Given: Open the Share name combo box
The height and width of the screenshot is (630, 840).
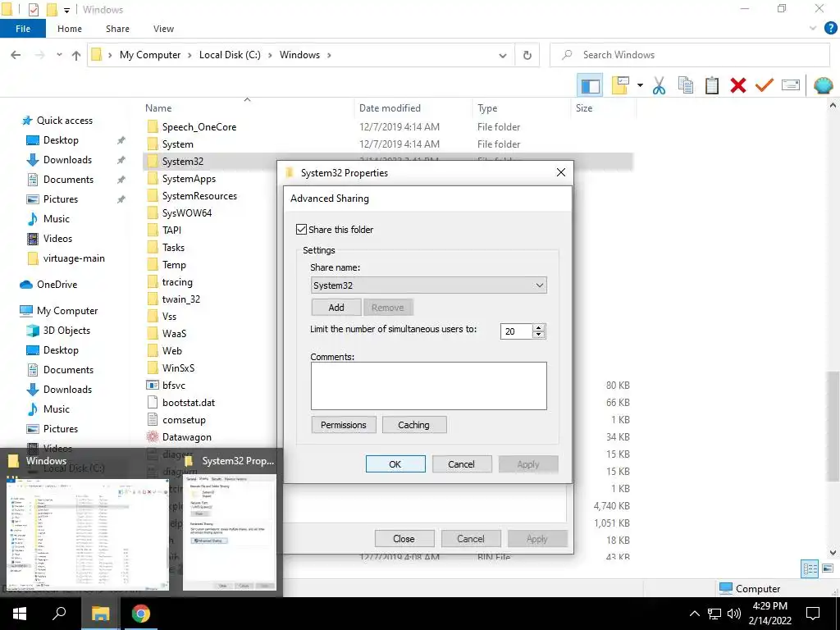Looking at the screenshot, I should click(428, 285).
